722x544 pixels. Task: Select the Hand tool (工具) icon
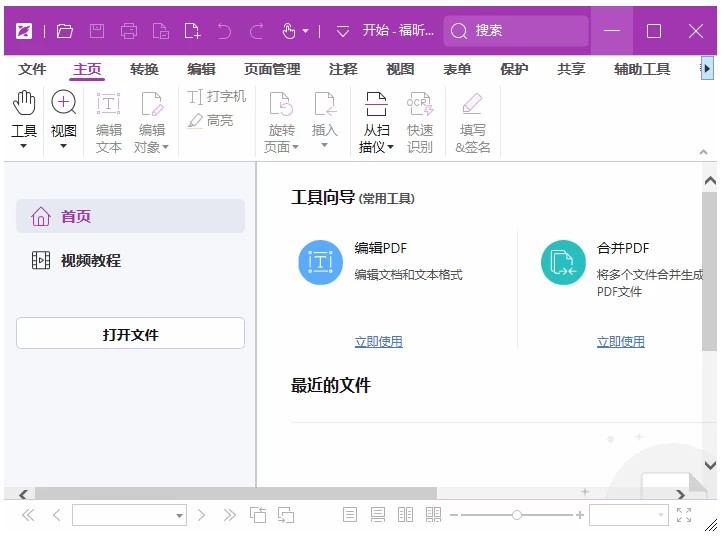point(24,103)
